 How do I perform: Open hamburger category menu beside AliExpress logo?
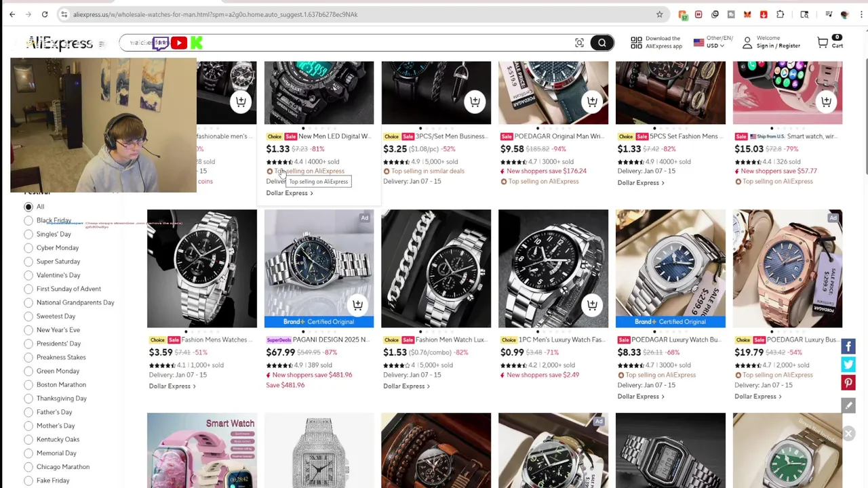click(101, 44)
